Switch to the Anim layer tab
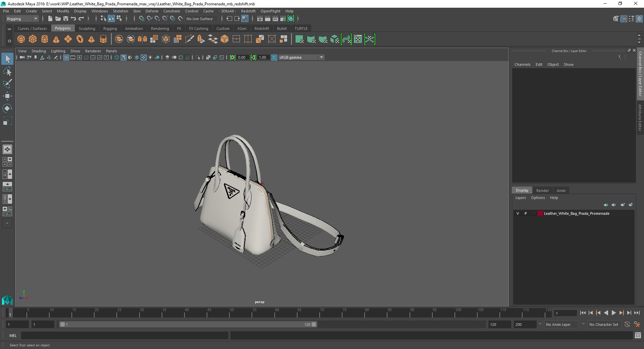The width and height of the screenshot is (644, 349). click(x=561, y=191)
